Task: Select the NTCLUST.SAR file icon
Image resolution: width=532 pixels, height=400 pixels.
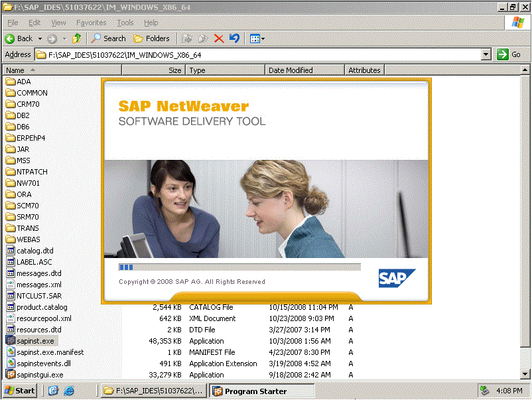Action: [11, 296]
